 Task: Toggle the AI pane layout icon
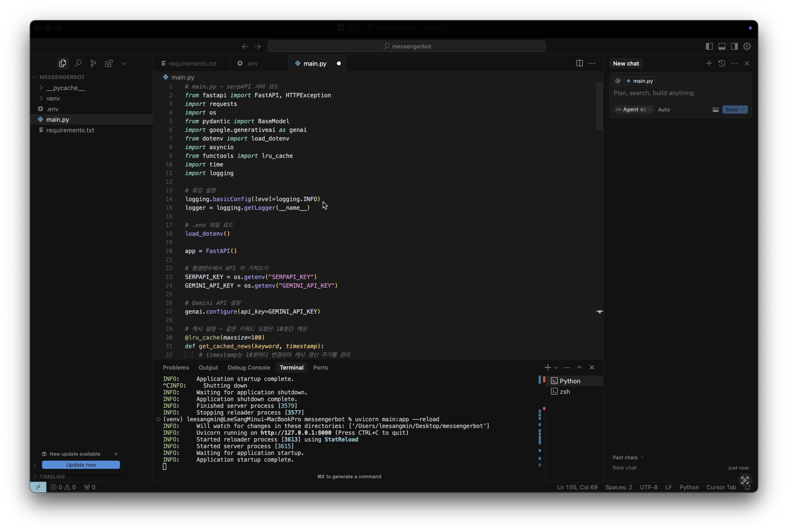coord(734,47)
